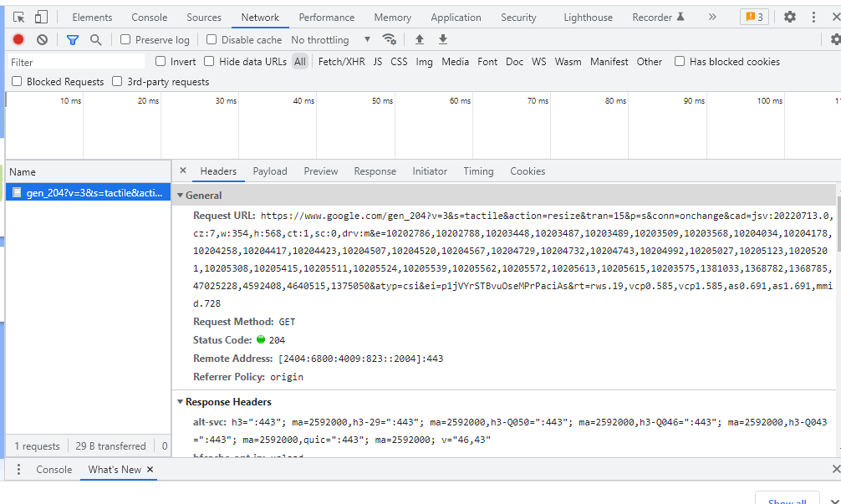Screen dimensions: 841x504
Task: Check Disable cache
Action: click(x=210, y=38)
